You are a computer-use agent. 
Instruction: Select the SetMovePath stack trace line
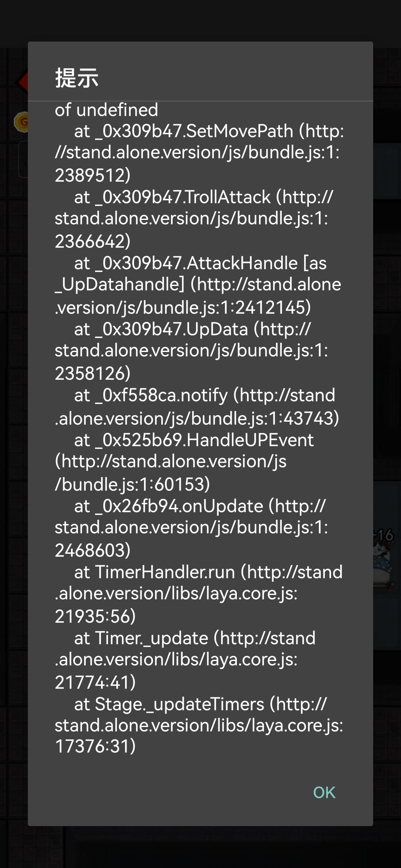coord(199,153)
